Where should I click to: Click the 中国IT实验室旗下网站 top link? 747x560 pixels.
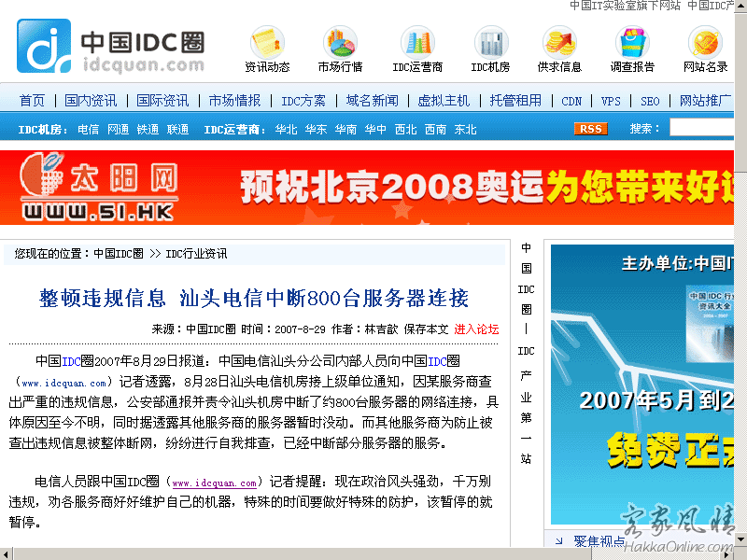point(625,6)
